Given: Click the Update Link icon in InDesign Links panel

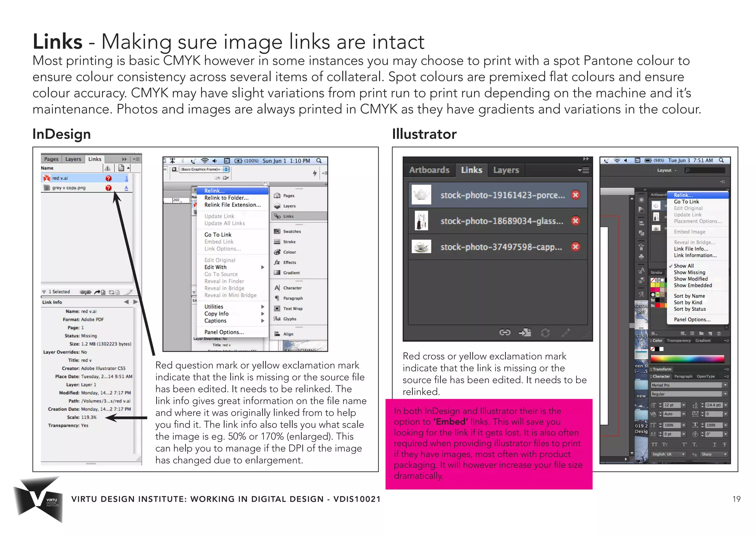Looking at the screenshot, I should point(114,292).
